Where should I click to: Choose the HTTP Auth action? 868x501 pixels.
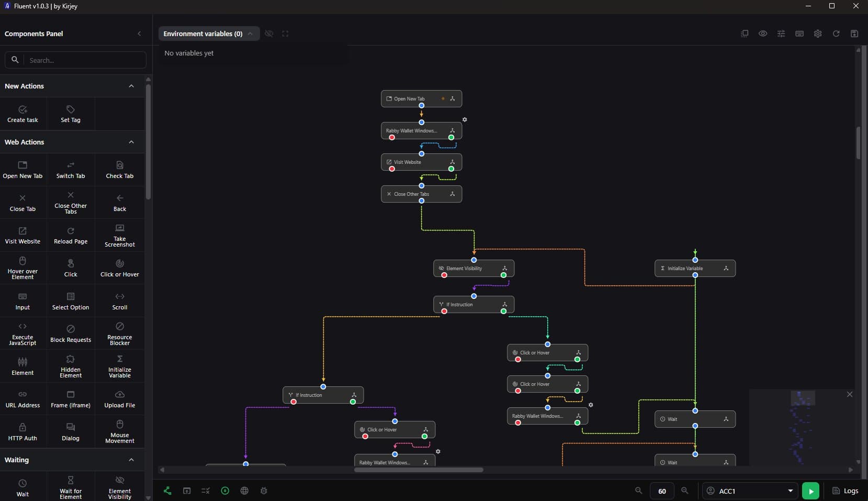22,431
